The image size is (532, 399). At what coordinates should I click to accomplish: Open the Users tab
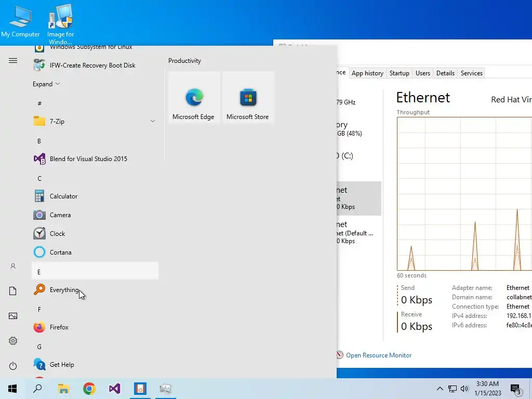(x=423, y=73)
